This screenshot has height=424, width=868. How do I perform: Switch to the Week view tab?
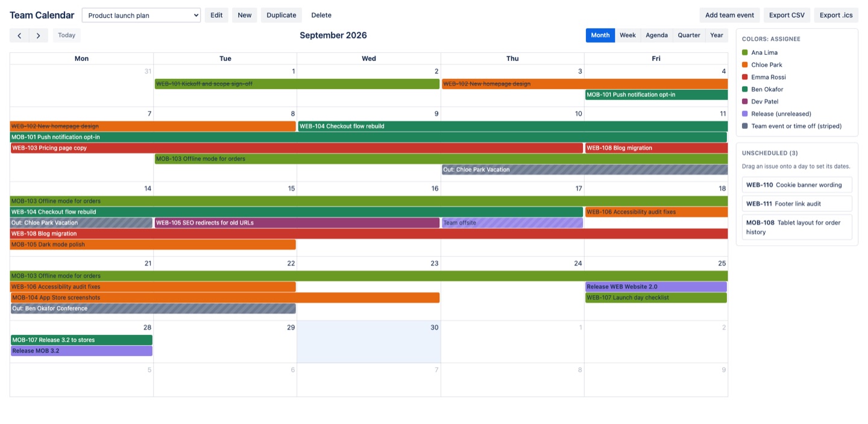627,36
